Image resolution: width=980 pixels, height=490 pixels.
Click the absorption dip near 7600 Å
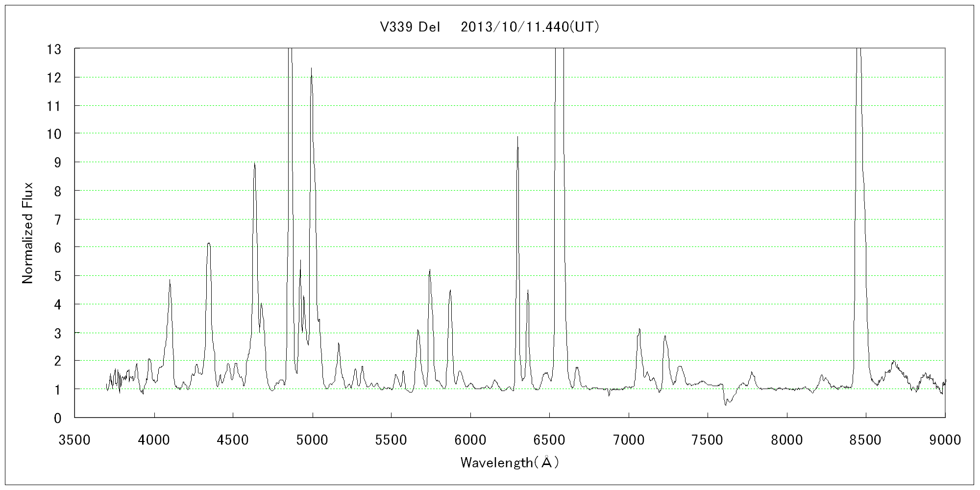[x=726, y=404]
